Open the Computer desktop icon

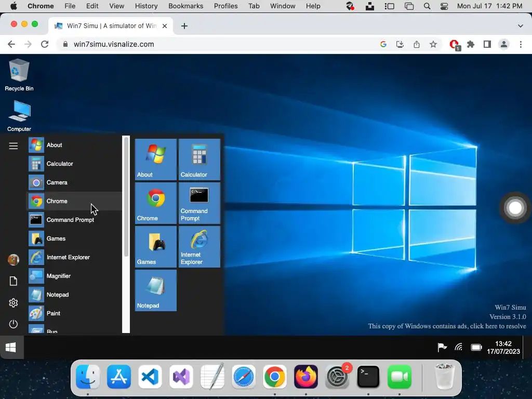(19, 116)
